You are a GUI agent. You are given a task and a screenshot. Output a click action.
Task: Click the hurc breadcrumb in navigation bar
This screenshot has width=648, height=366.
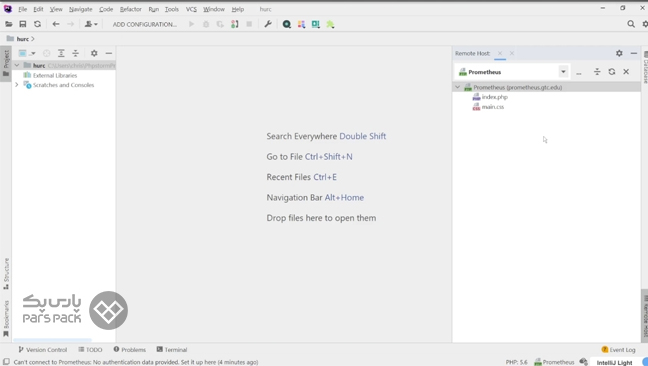[22, 39]
